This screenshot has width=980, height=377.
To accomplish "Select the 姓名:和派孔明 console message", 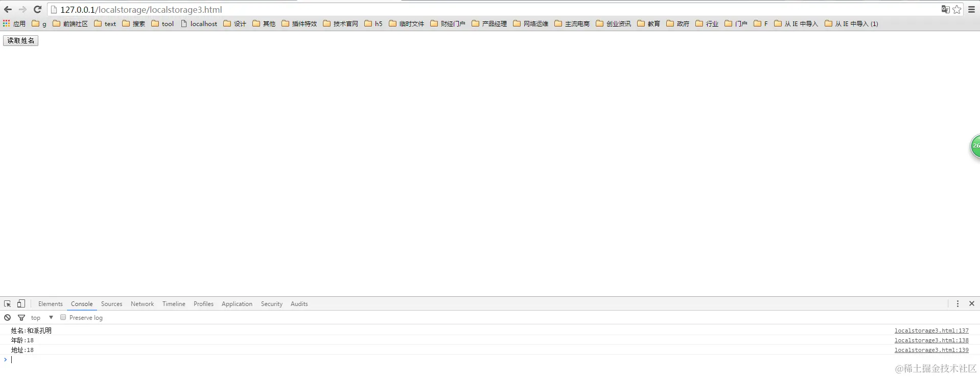I will 31,331.
